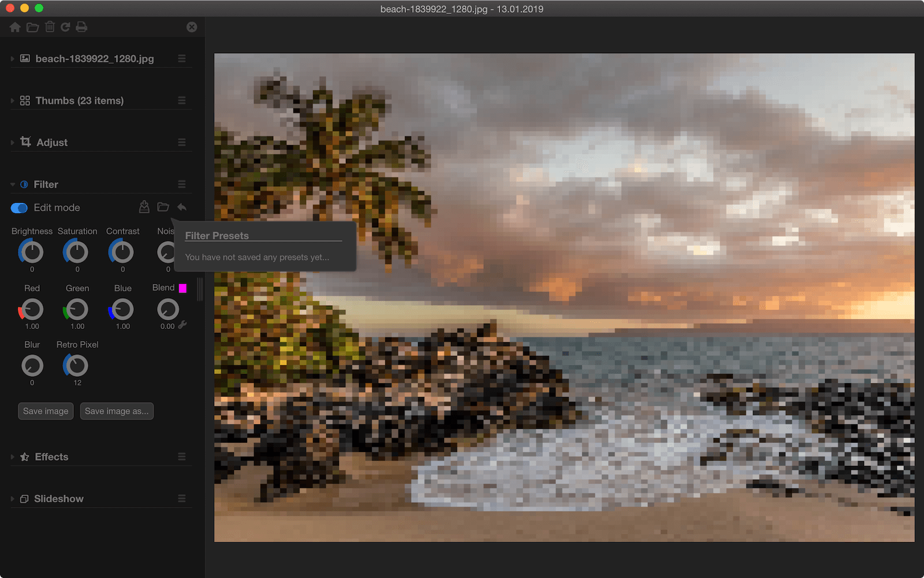Open the hamburger menu for beach-1839922_1280.jpg section
Screen dimensions: 924x578
click(x=182, y=58)
